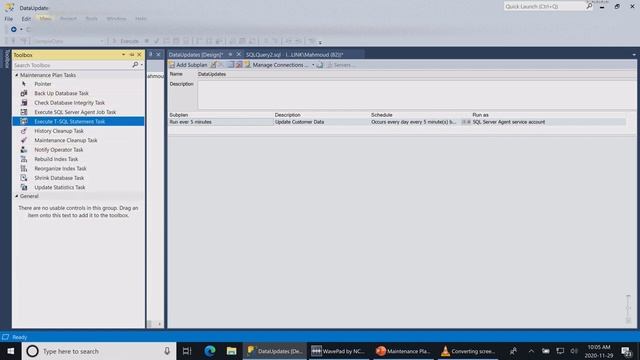Select Check Database Integrity Task
This screenshot has height=360, width=640.
[69, 102]
